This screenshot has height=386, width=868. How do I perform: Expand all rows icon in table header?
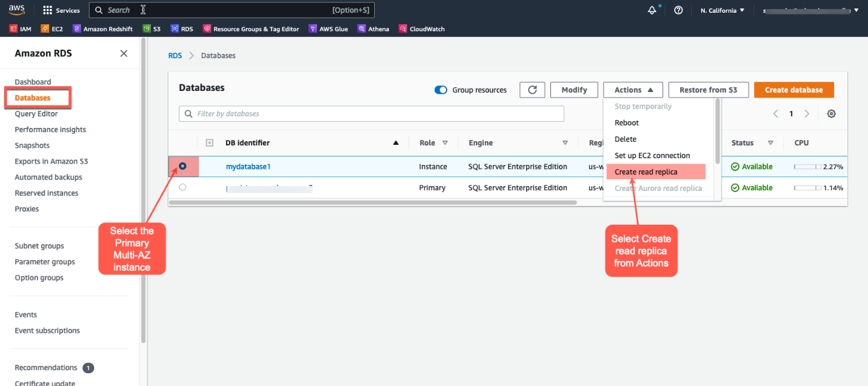click(x=210, y=143)
